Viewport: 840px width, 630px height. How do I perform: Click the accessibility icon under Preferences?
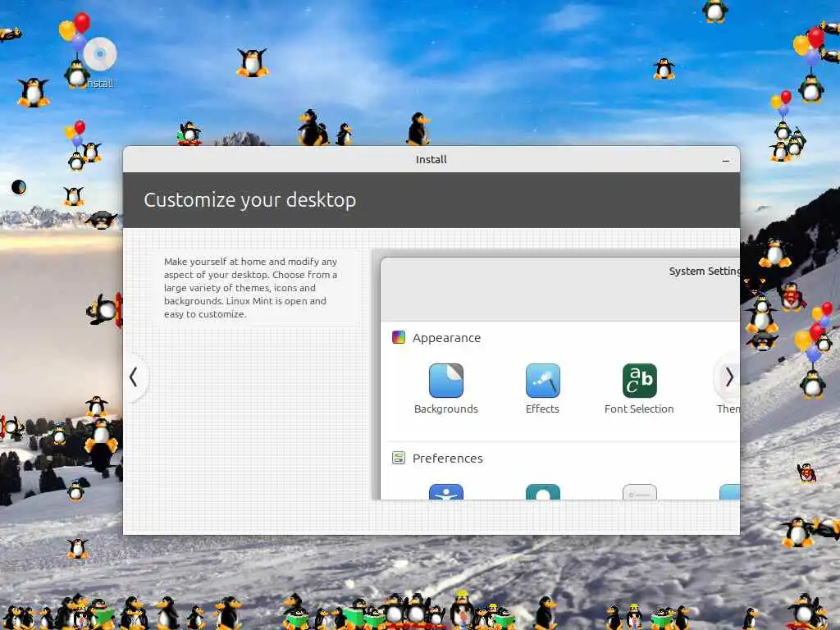(x=445, y=492)
